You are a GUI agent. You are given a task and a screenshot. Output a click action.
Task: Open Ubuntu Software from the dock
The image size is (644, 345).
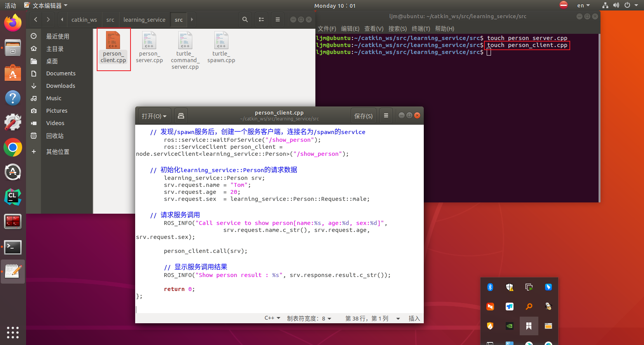(13, 73)
